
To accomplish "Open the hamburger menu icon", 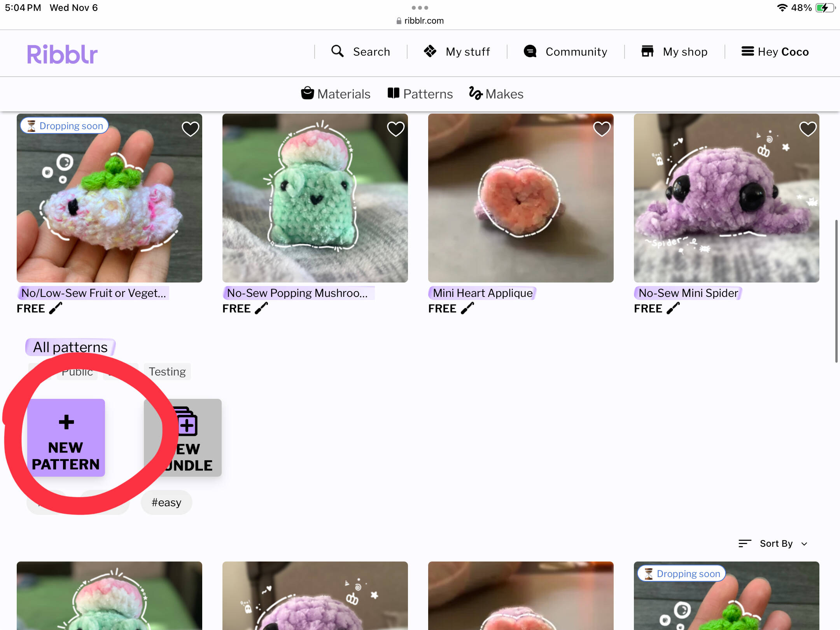I will tap(747, 51).
